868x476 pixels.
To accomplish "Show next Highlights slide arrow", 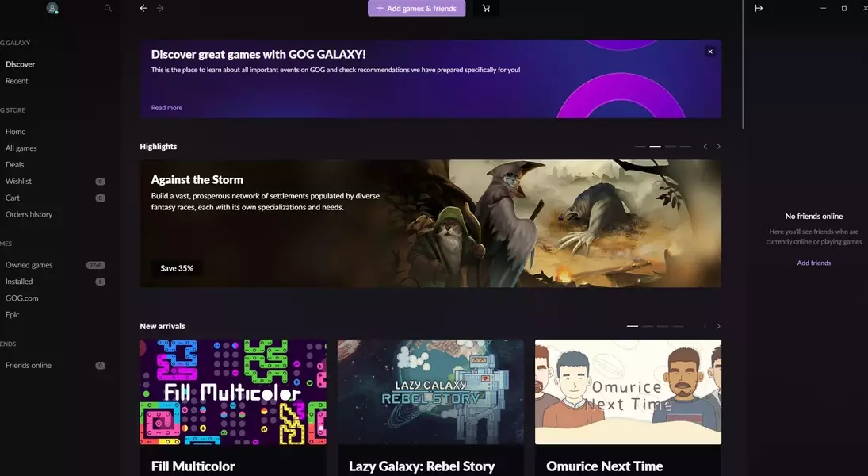I will pos(718,147).
